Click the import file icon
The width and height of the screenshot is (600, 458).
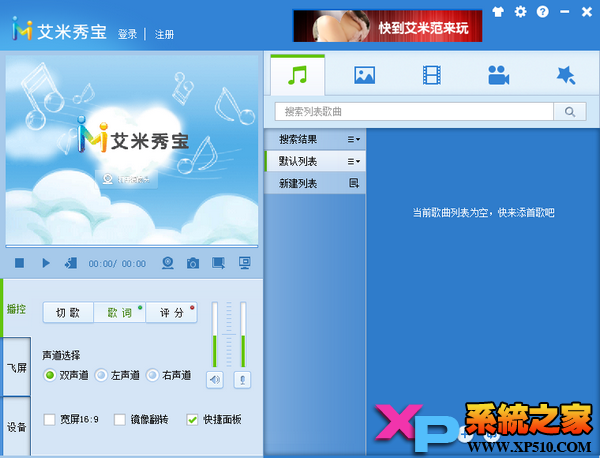coord(71,263)
